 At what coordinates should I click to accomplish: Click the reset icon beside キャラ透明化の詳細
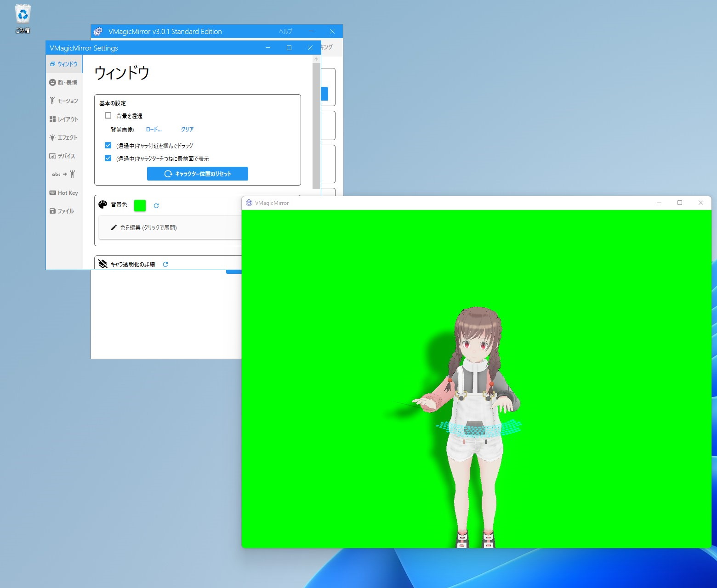165,264
